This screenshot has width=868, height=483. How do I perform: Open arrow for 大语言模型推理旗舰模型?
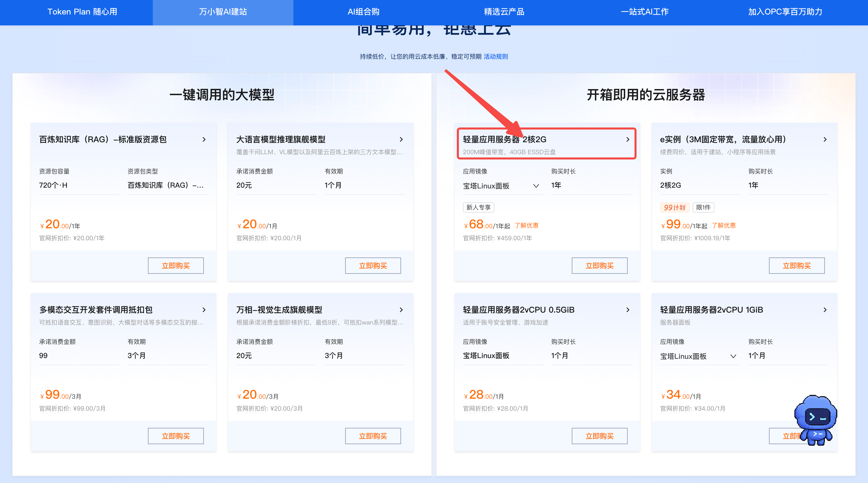tap(401, 139)
